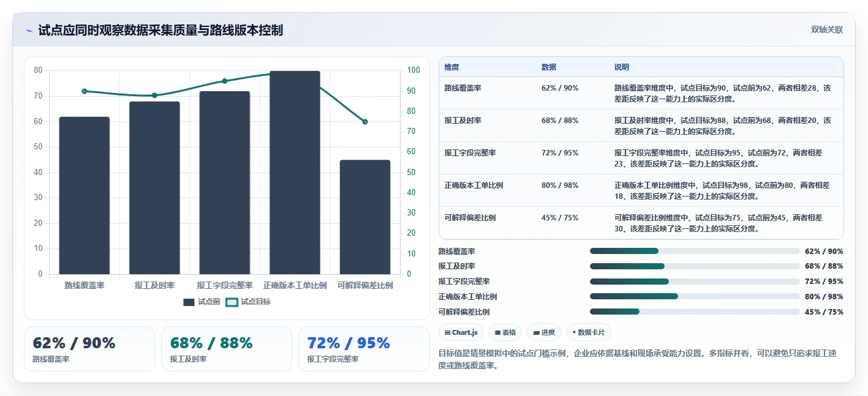This screenshot has height=396, width=868.
Task: Click the 数据卡片 tag chip
Action: (589, 332)
